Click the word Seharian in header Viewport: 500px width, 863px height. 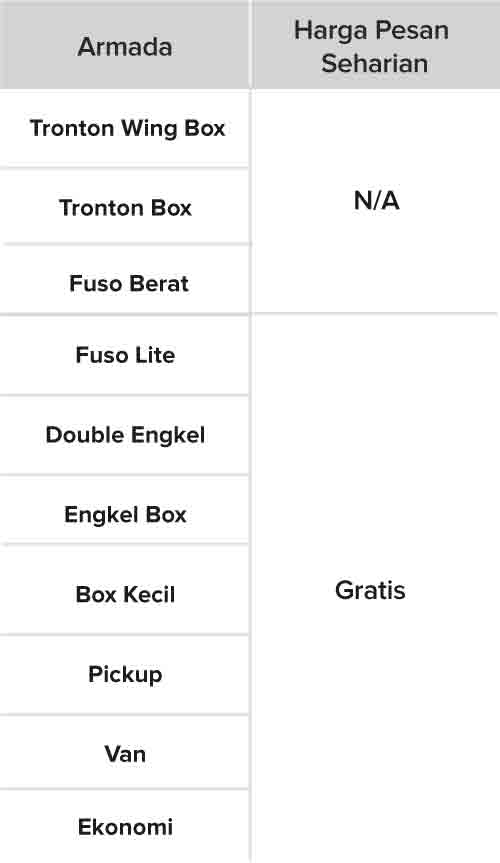click(374, 63)
